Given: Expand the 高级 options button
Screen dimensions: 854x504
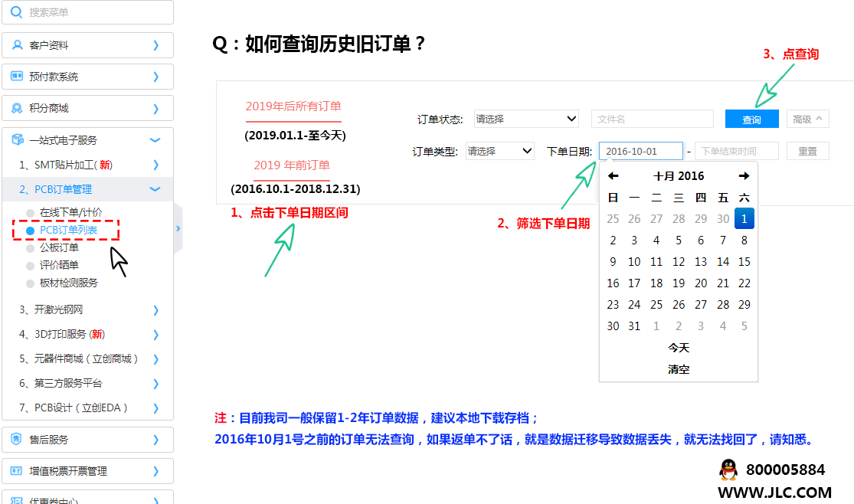Looking at the screenshot, I should [x=808, y=119].
